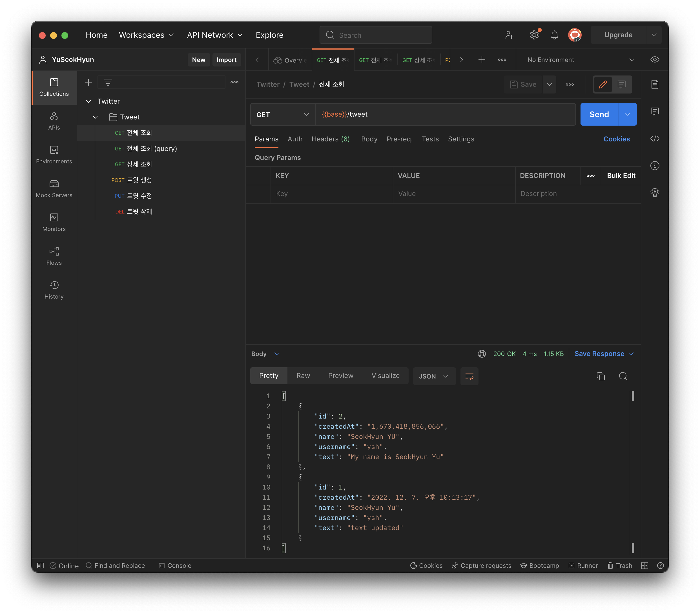Click the Import button
Viewport: 700px width, 614px height.
click(226, 59)
